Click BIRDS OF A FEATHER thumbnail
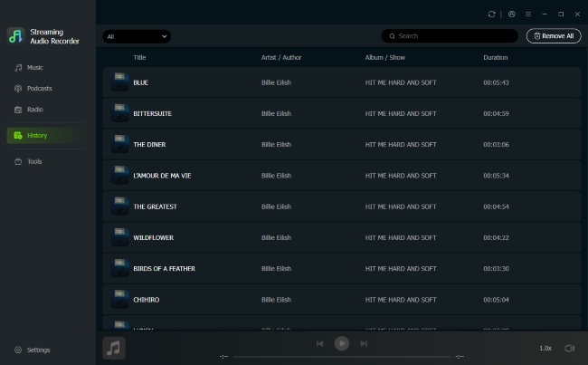Image resolution: width=588 pixels, height=365 pixels. [119, 268]
